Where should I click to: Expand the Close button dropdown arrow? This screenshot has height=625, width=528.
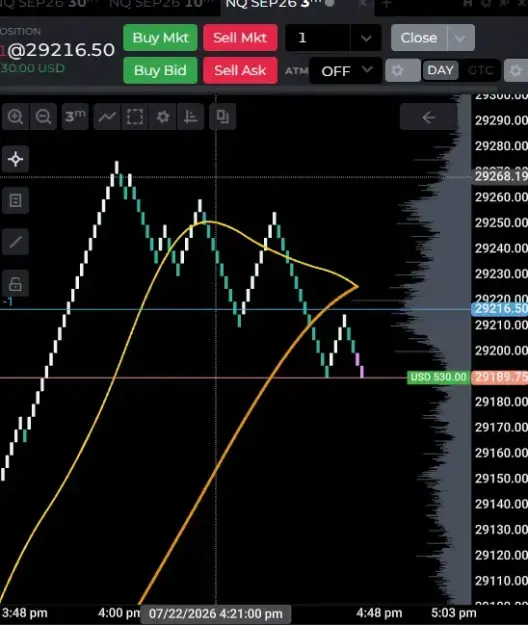pyautogui.click(x=460, y=38)
